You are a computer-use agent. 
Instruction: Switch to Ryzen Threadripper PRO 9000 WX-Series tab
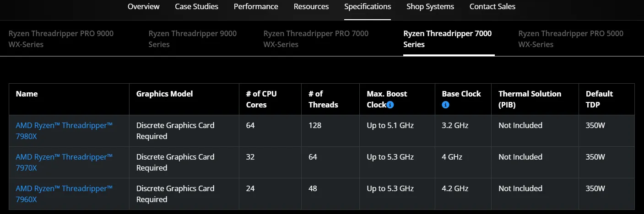pyautogui.click(x=61, y=39)
